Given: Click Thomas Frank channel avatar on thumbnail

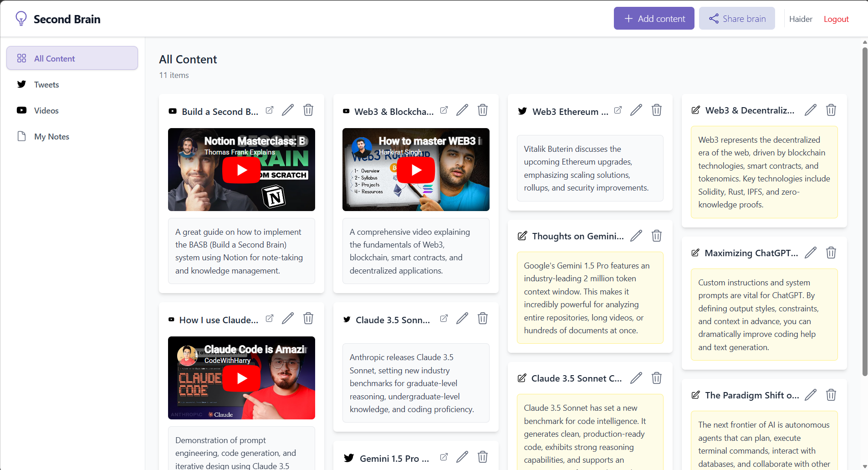Looking at the screenshot, I should coord(187,146).
